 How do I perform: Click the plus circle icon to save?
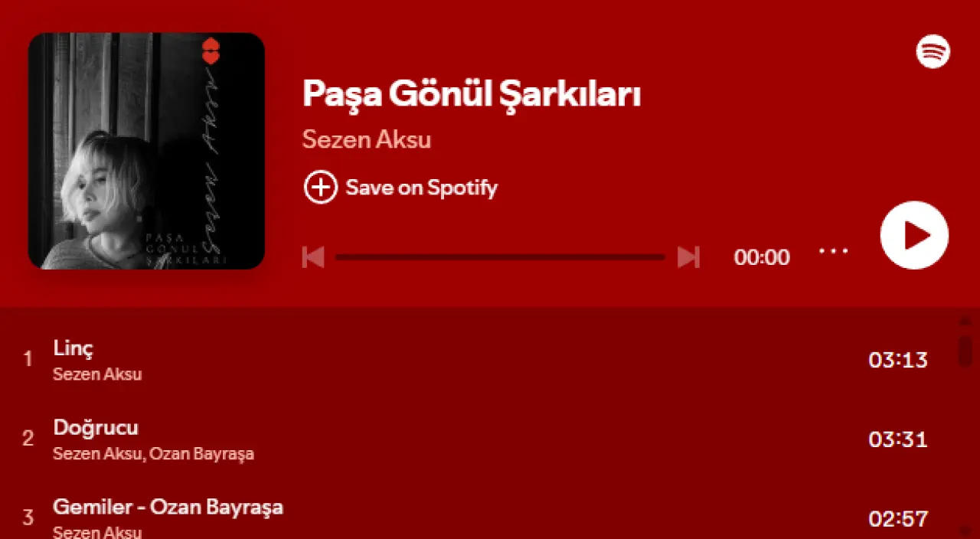pos(320,187)
